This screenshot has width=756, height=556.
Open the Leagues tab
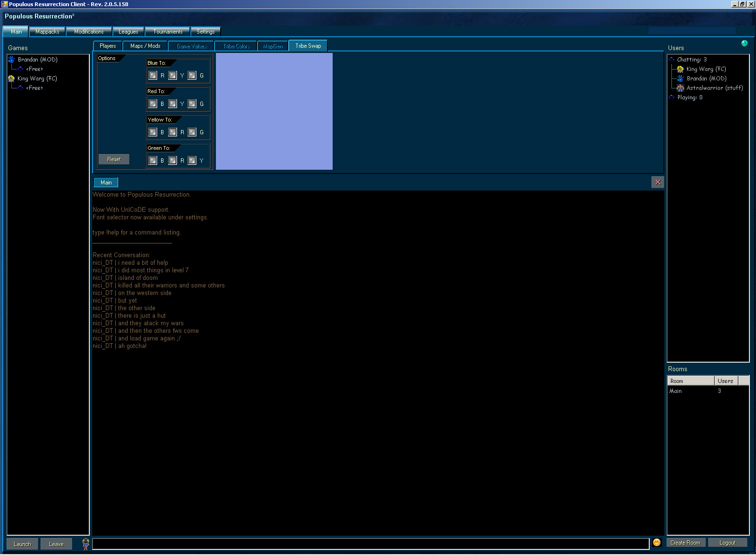tap(129, 32)
